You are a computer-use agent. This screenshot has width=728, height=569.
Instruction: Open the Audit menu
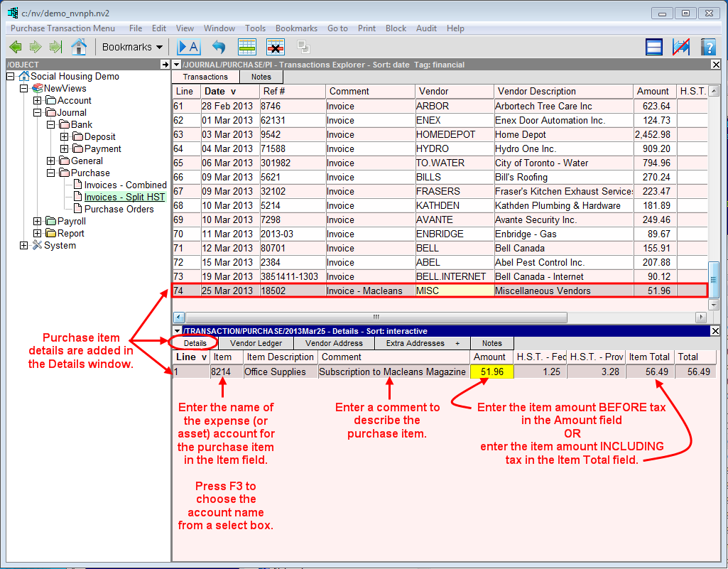[x=426, y=28]
